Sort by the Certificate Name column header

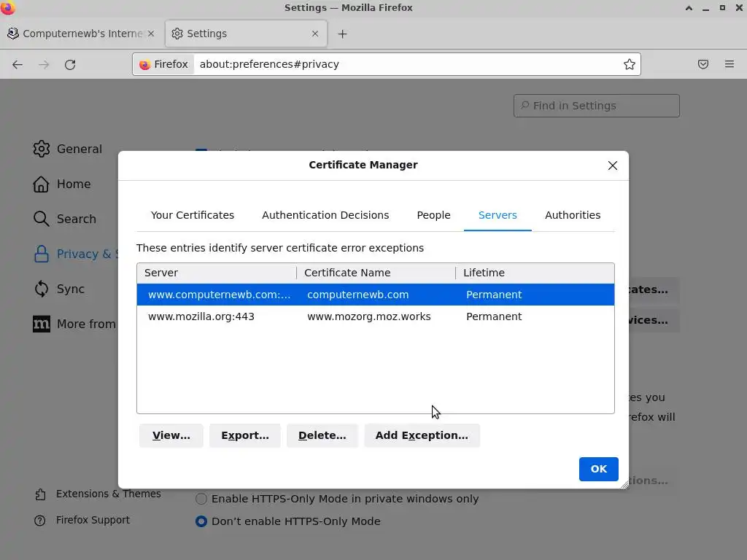coord(376,273)
